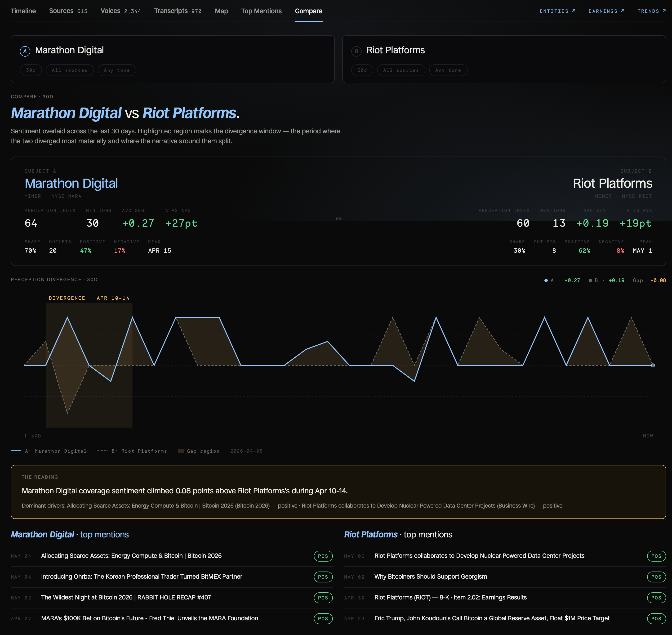Click the Riot Platforms top mentions heading
The image size is (672, 635).
pos(398,535)
